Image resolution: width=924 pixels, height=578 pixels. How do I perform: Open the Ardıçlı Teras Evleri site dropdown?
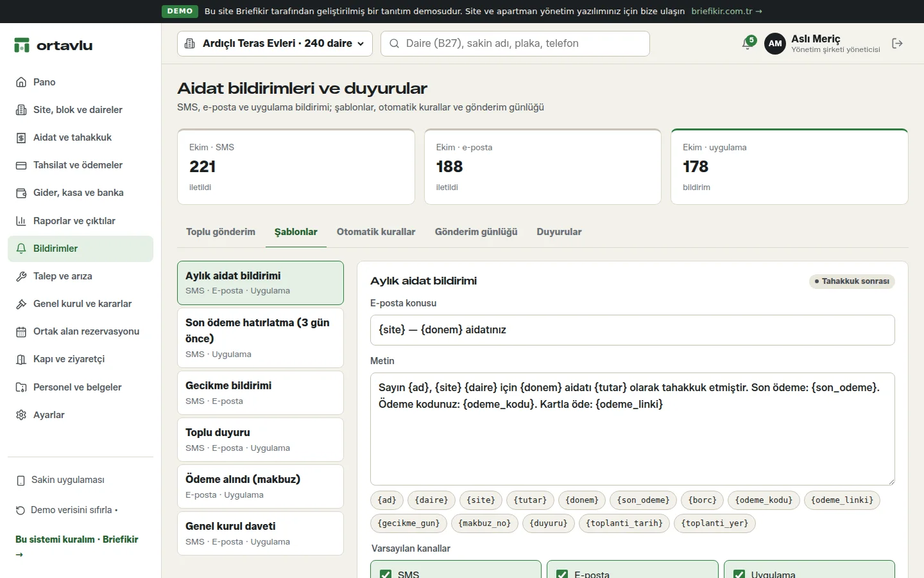click(x=275, y=44)
